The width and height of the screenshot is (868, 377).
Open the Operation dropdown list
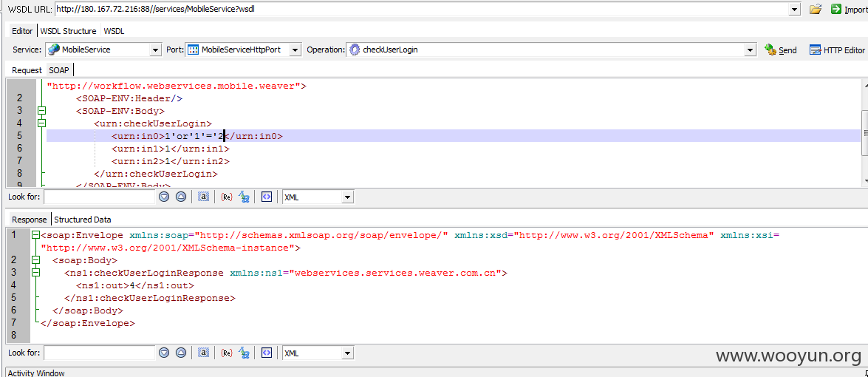(x=751, y=50)
